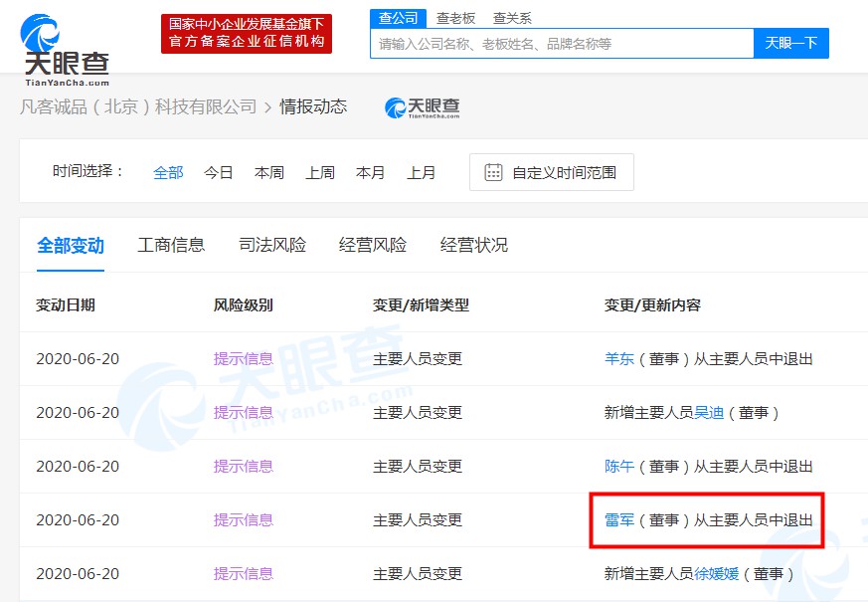Screen dimensions: 868x602
Task: Click the 风险级别 column header
Action: [243, 305]
